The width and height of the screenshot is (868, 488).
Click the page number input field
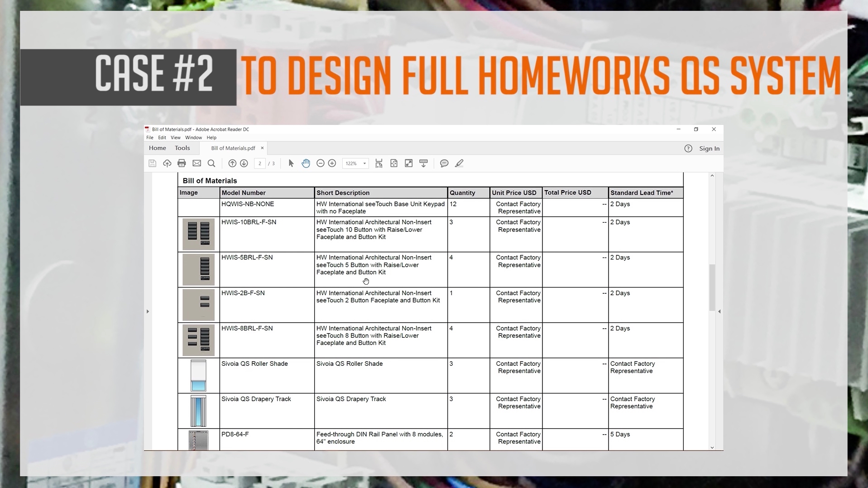pos(260,163)
